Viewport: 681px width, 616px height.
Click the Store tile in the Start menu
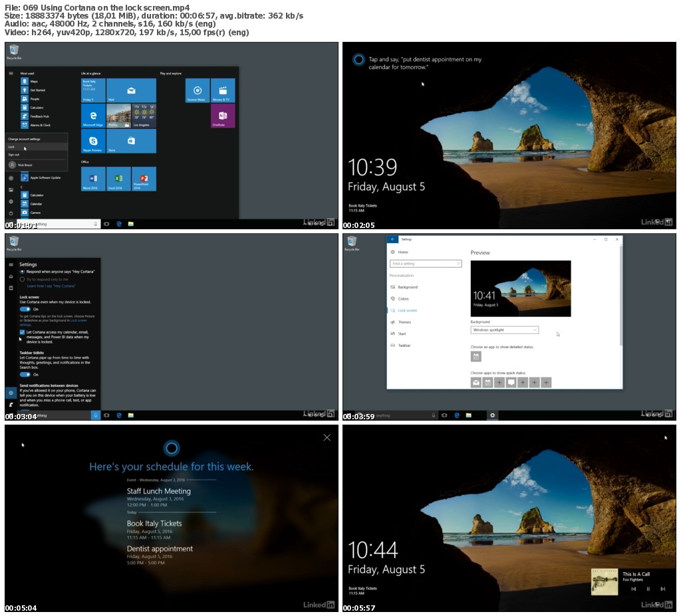(131, 141)
